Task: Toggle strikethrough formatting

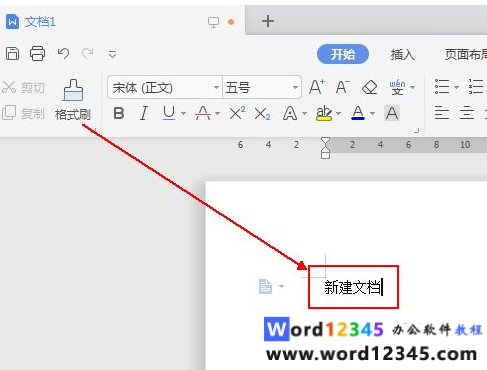Action: (x=203, y=114)
